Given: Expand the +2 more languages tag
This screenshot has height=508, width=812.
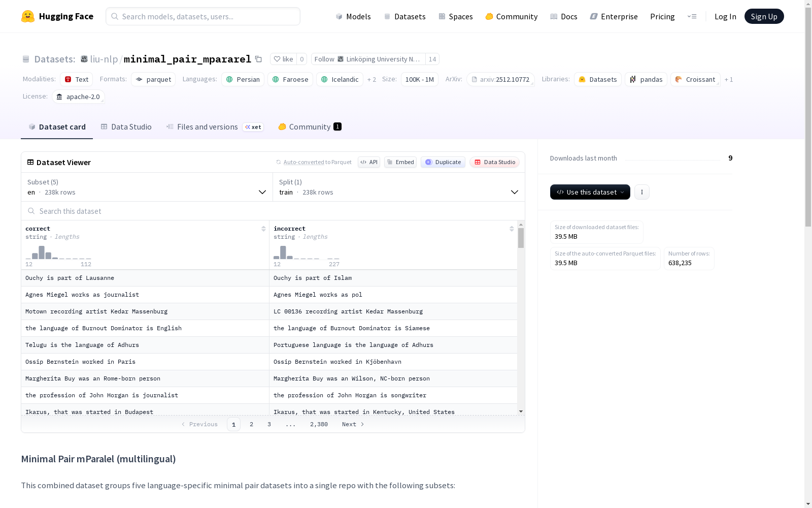Looking at the screenshot, I should (x=372, y=79).
